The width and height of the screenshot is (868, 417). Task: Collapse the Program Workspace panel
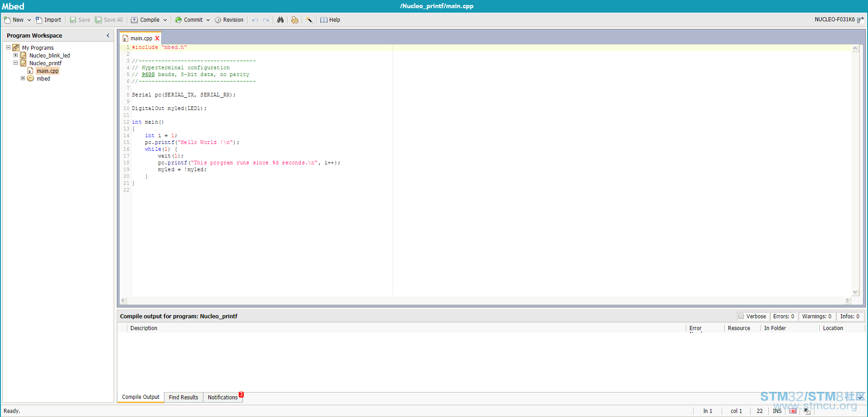[x=108, y=35]
